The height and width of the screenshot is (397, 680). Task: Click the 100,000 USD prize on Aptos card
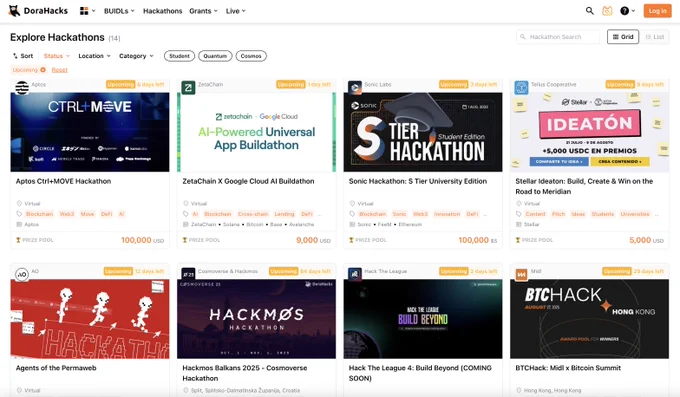[x=142, y=240]
